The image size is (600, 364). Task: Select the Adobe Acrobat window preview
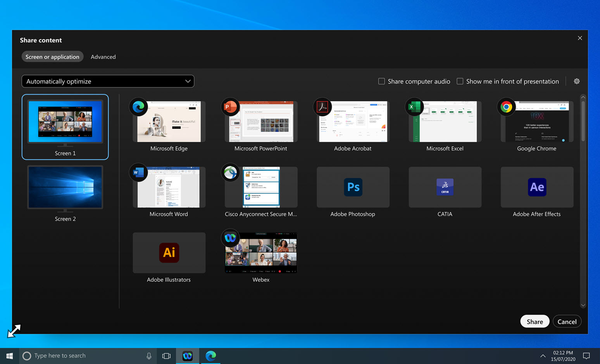click(x=353, y=122)
